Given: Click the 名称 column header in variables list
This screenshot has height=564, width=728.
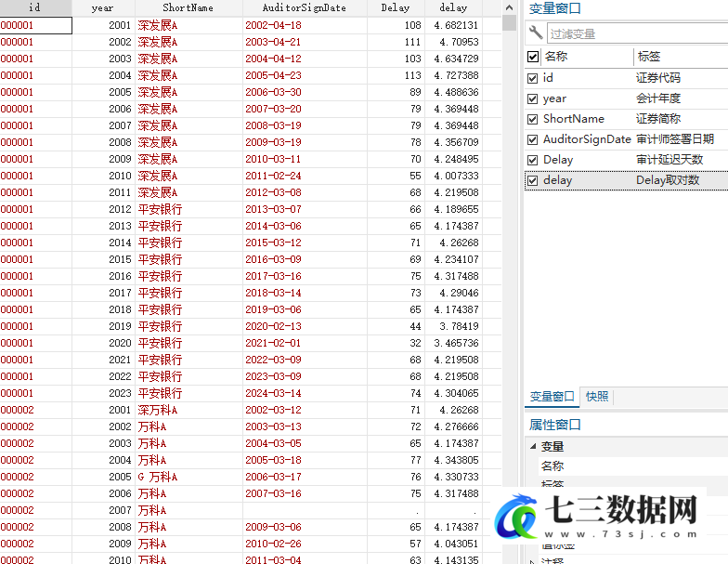Looking at the screenshot, I should tap(556, 57).
